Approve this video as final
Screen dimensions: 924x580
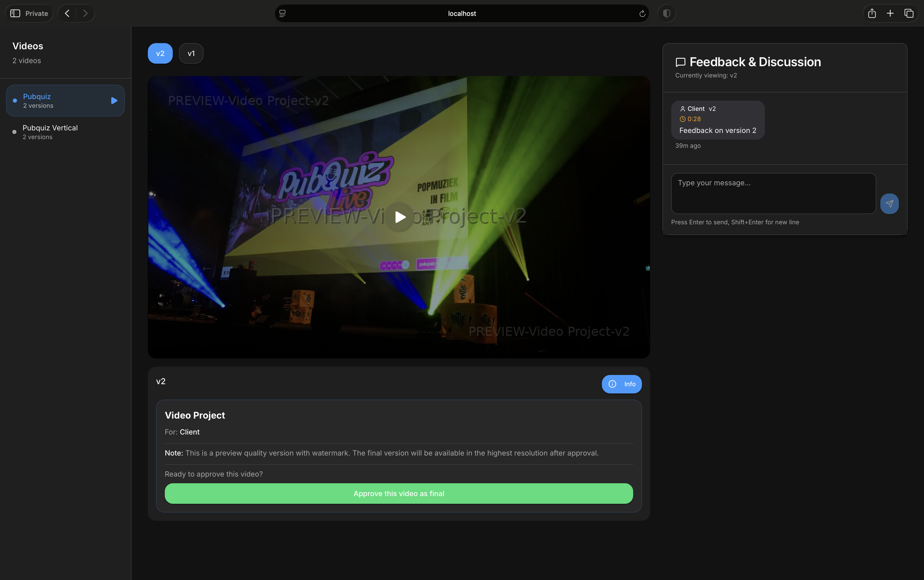399,493
